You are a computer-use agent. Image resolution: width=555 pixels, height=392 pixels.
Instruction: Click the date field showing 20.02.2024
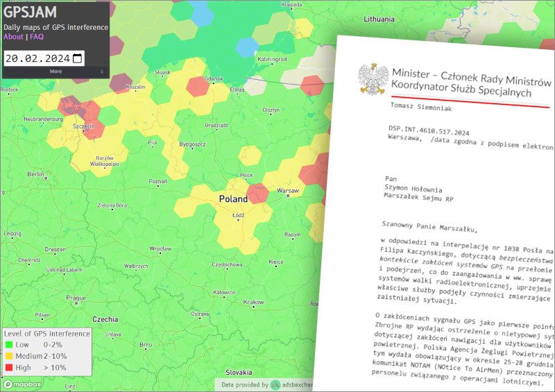click(x=44, y=58)
